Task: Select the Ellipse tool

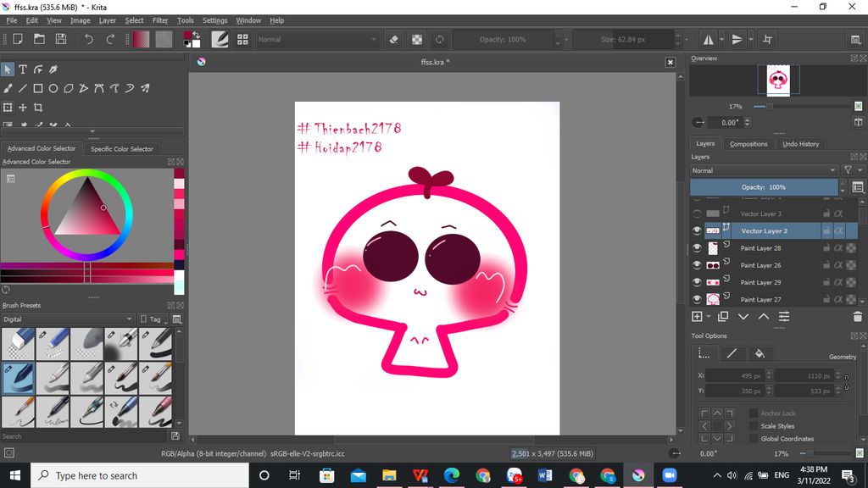Action: pyautogui.click(x=53, y=88)
